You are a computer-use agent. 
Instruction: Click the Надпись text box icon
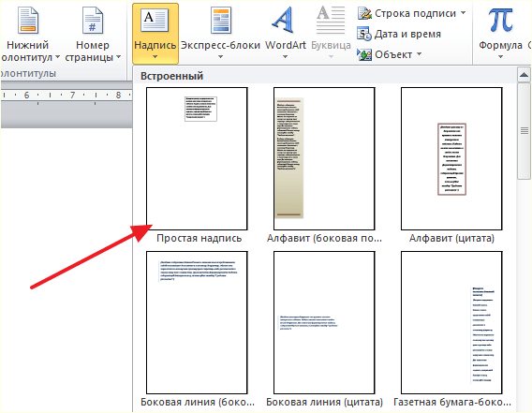tap(155, 21)
